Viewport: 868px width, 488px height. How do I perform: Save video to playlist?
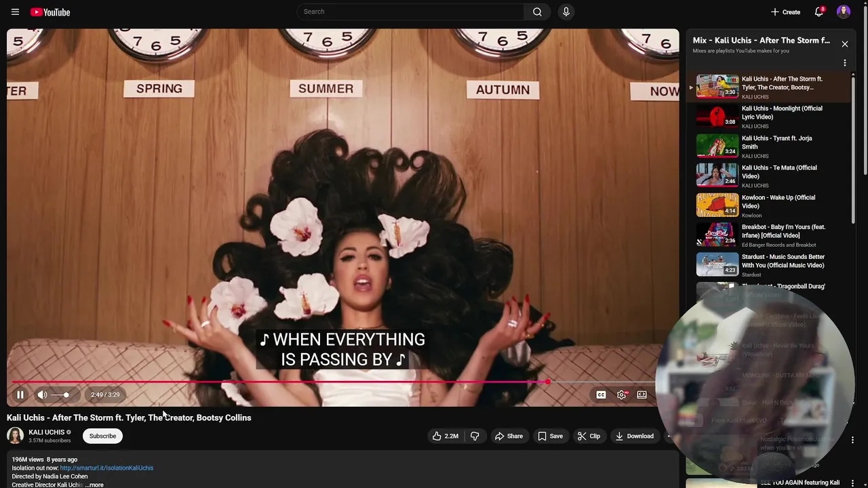pyautogui.click(x=550, y=436)
